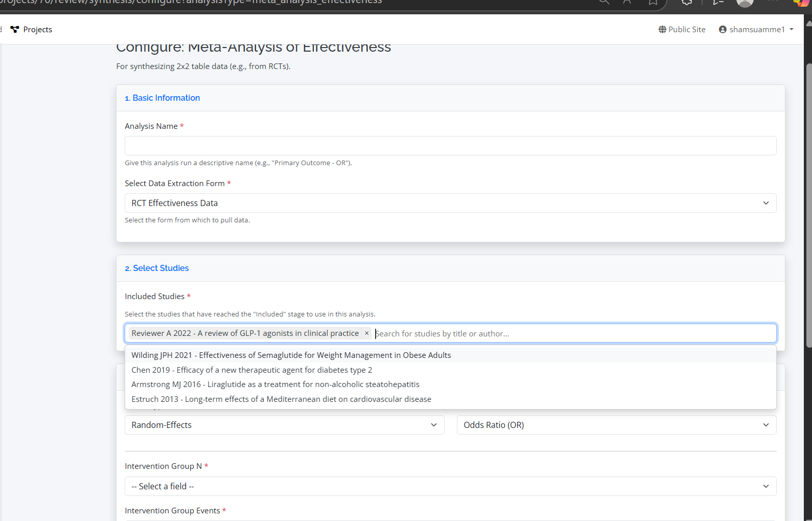Click the study search box
812x521 pixels.
(x=572, y=333)
